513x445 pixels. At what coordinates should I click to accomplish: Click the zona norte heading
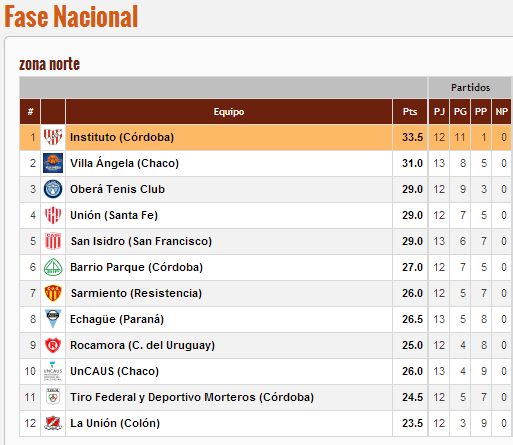(x=49, y=64)
